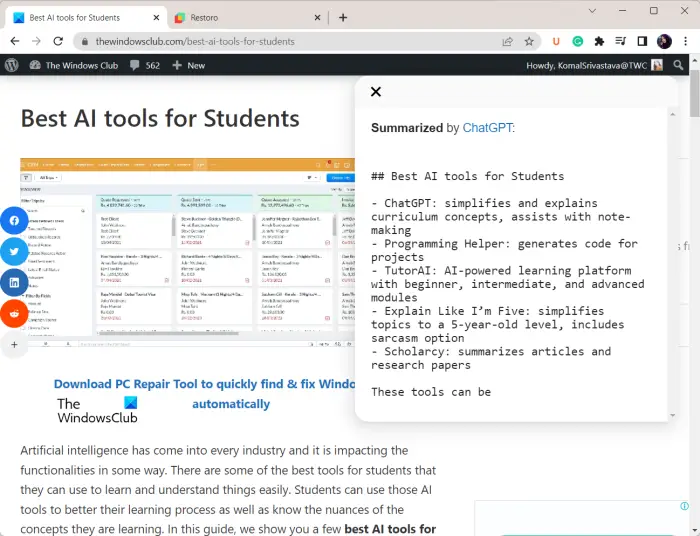The height and width of the screenshot is (536, 700).
Task: Click Download PC Repair Tool link
Action: (204, 384)
